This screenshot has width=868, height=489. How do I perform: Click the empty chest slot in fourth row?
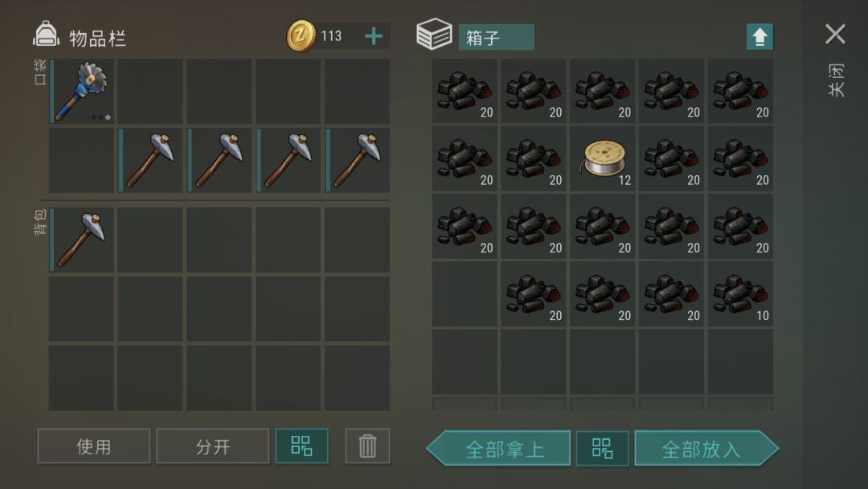[465, 294]
